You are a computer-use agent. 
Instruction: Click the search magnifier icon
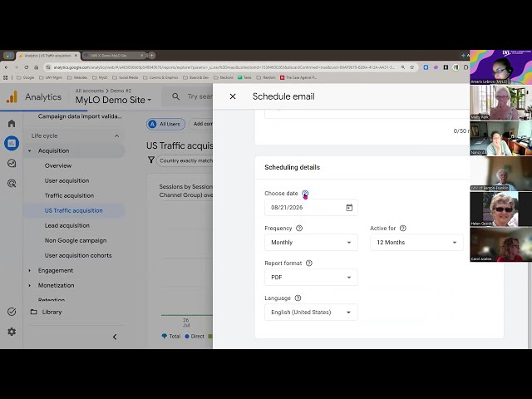click(x=175, y=96)
